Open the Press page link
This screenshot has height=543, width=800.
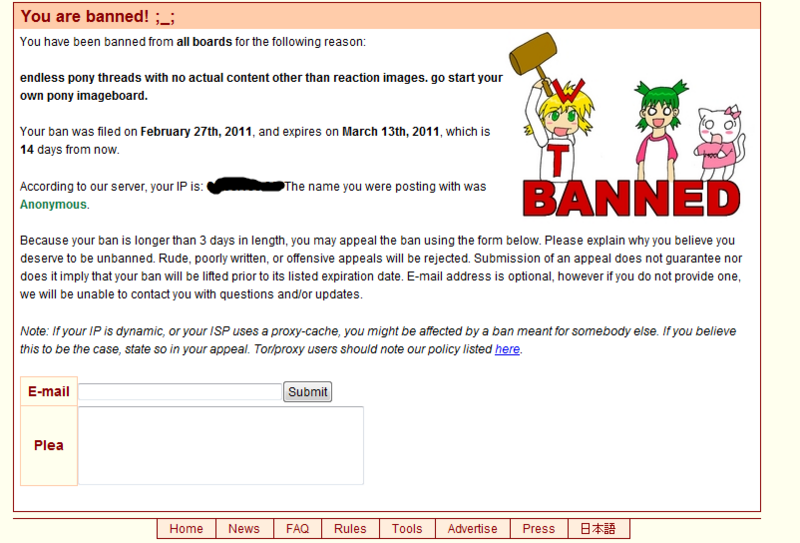click(x=538, y=529)
